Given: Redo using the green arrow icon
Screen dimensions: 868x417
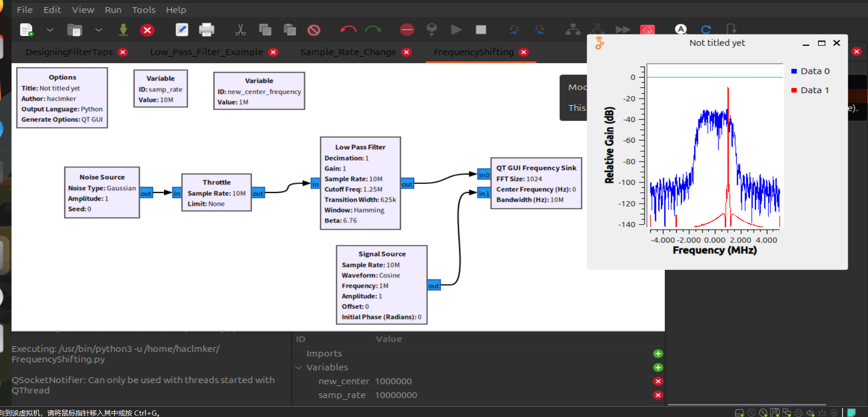Looking at the screenshot, I should (x=373, y=30).
